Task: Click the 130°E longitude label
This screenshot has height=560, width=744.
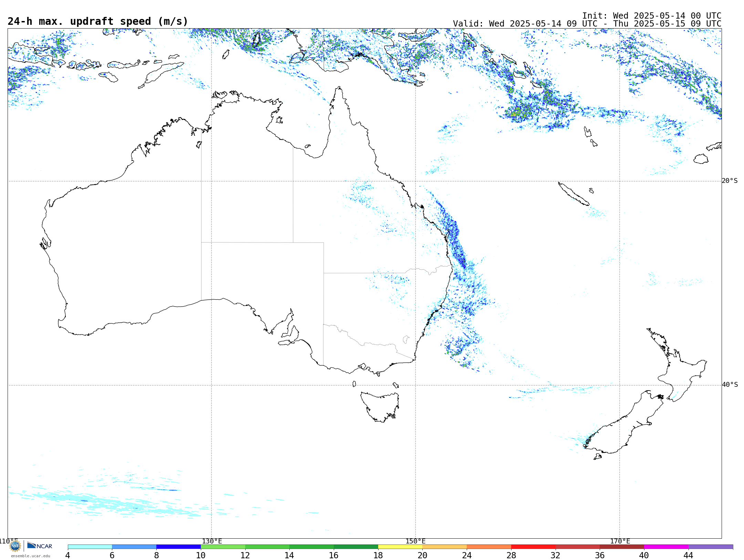Action: coord(212,541)
